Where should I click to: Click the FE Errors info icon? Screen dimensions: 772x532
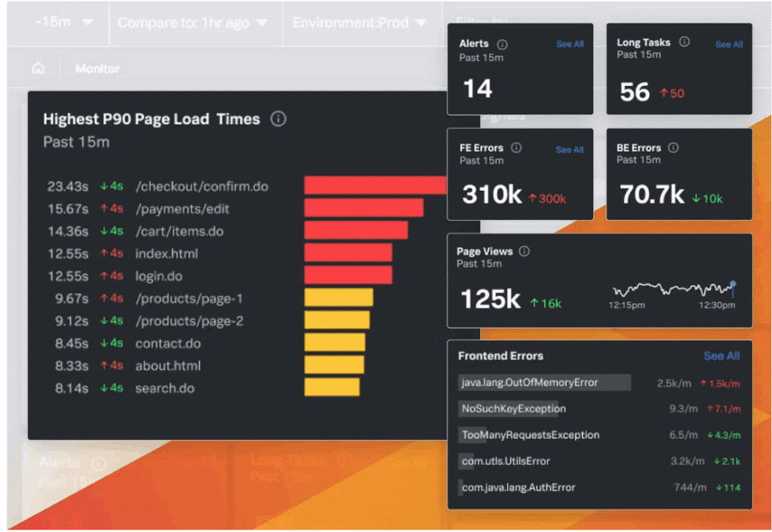pos(516,148)
